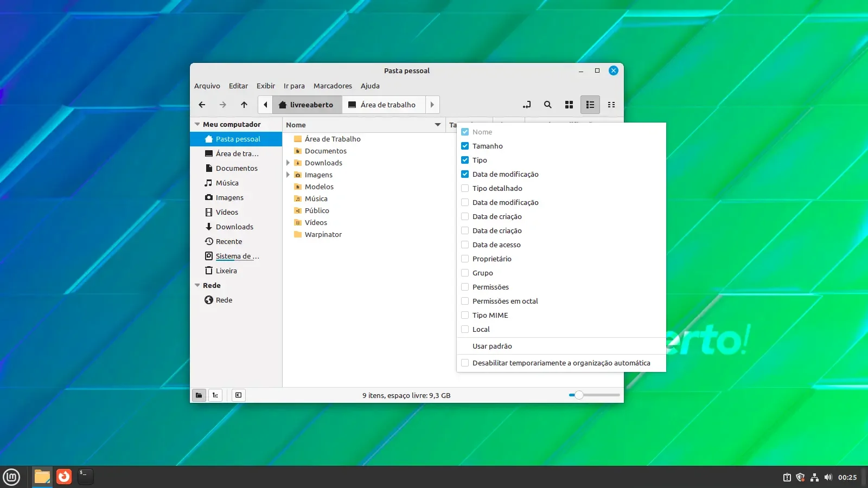Toggle the location entry path icon
Screen dimensions: 868x488
coord(527,105)
